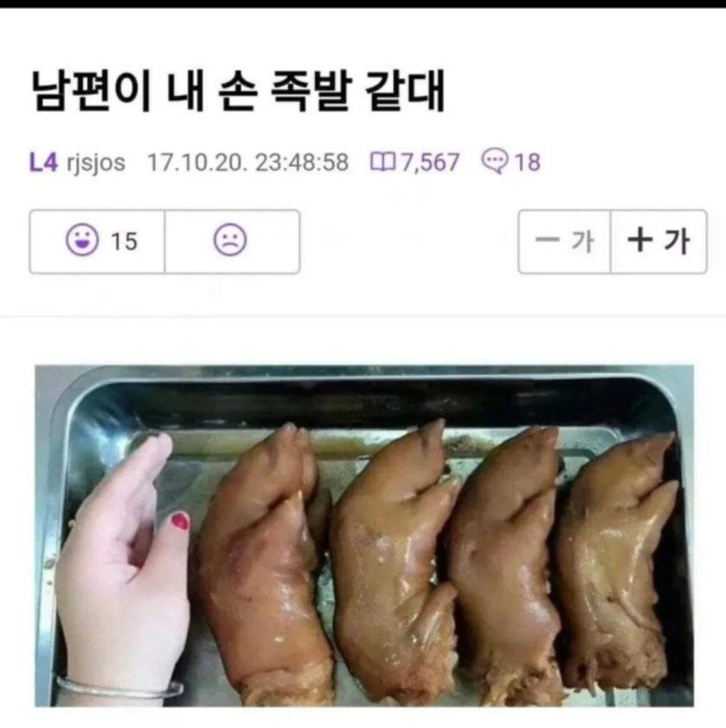Click the L4 level badge
The image size is (726, 728).
pyautogui.click(x=44, y=162)
